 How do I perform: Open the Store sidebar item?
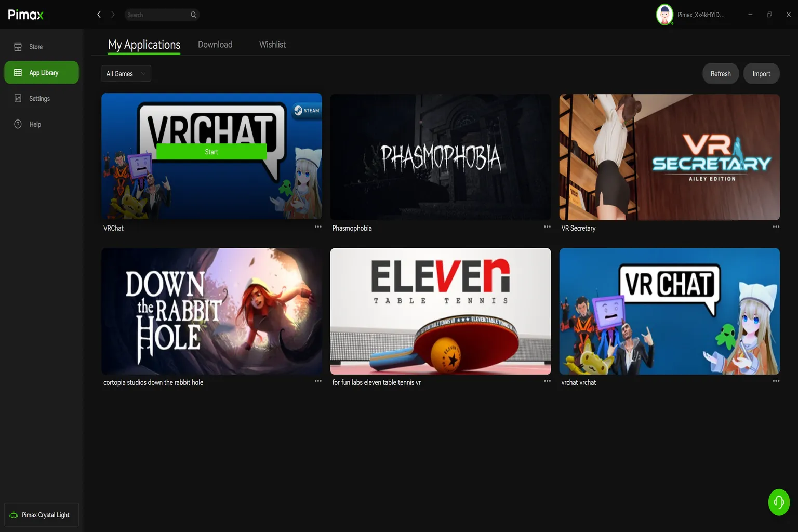42,47
